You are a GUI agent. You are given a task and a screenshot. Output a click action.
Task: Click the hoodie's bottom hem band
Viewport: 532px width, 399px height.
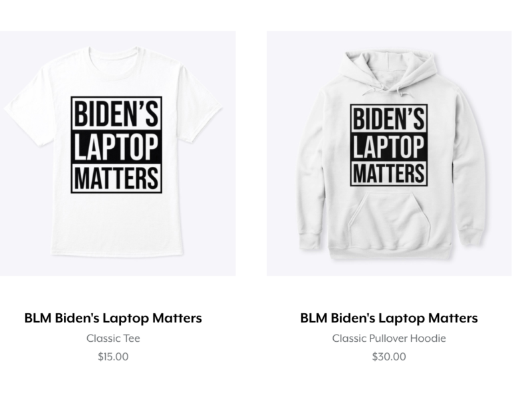[390, 251]
